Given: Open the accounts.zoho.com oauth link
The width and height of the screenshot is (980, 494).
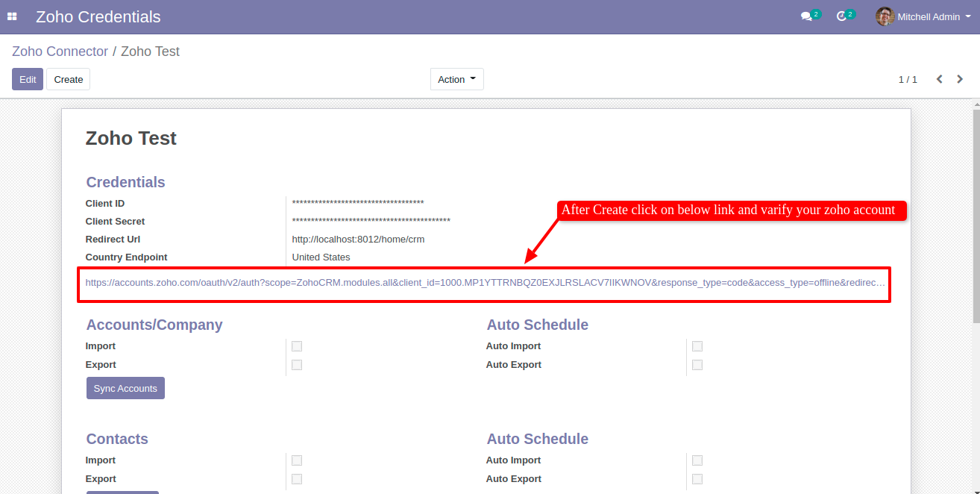Looking at the screenshot, I should [485, 283].
